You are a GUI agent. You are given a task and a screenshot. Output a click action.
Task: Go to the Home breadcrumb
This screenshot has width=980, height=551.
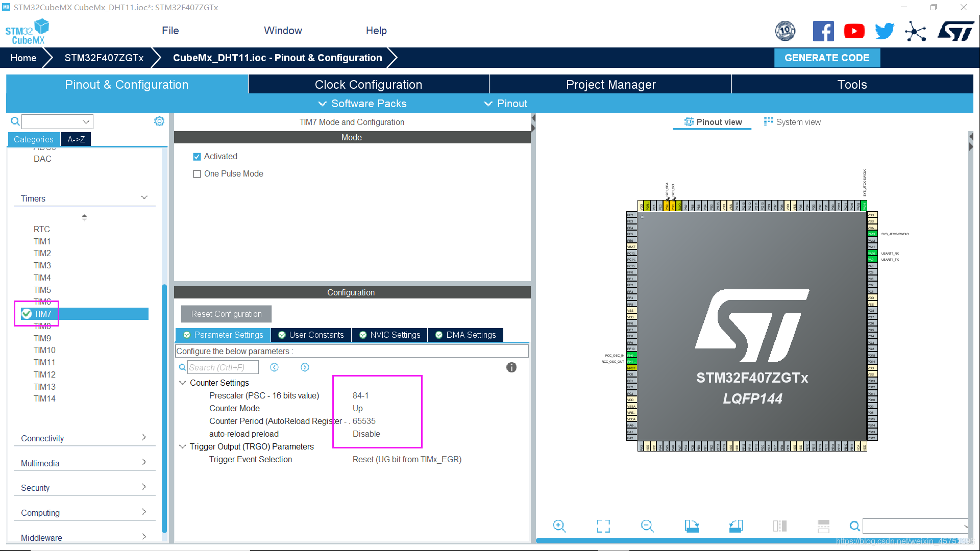coord(23,58)
